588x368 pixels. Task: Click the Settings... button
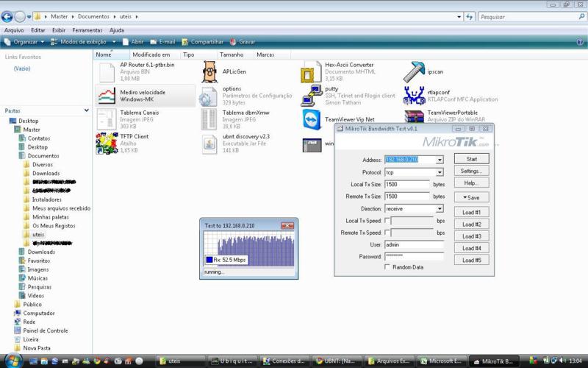tap(471, 171)
